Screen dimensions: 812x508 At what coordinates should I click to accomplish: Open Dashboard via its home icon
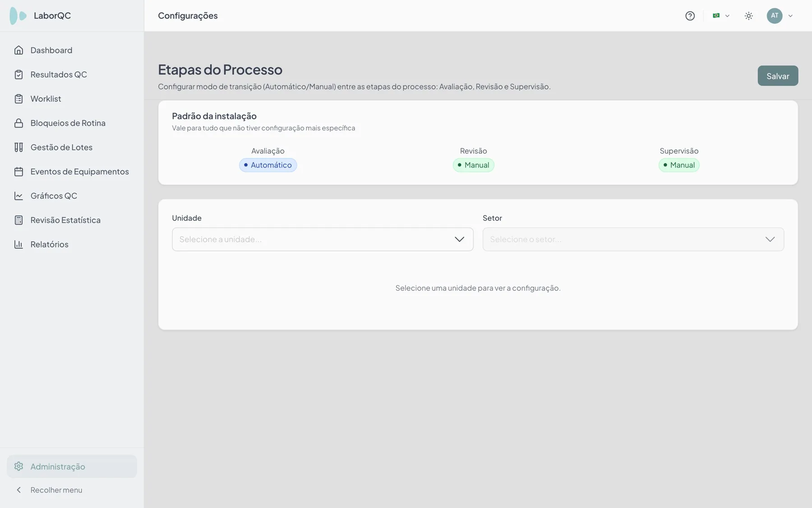[18, 50]
